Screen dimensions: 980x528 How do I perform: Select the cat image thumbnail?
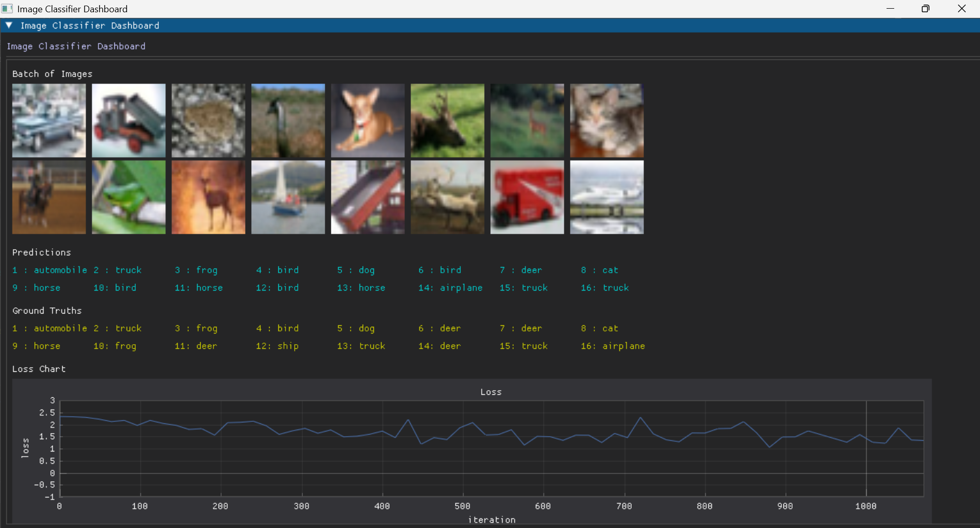[606, 121]
